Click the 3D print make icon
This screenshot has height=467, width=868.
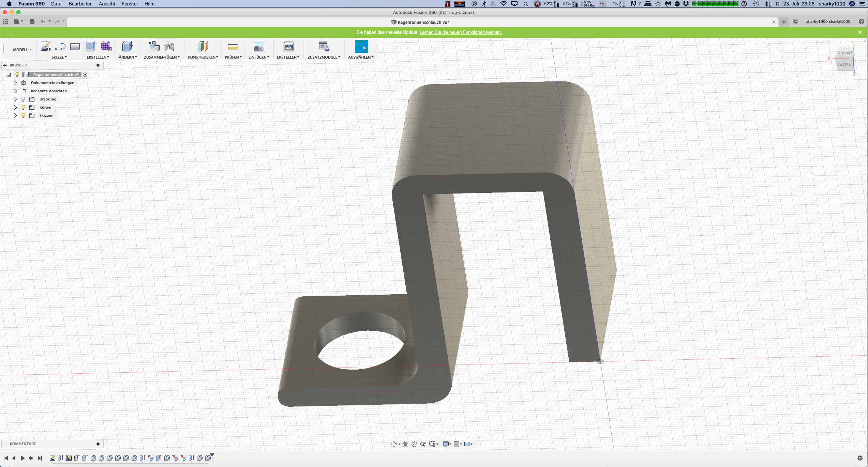click(288, 46)
